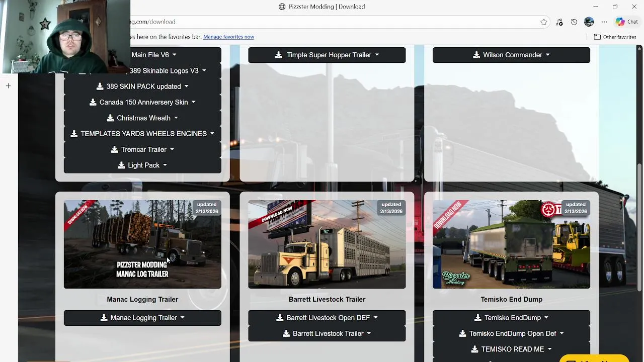Expand TEMISKO READ ME dropdown
Screen dimensions: 644x362
[x=511, y=349]
